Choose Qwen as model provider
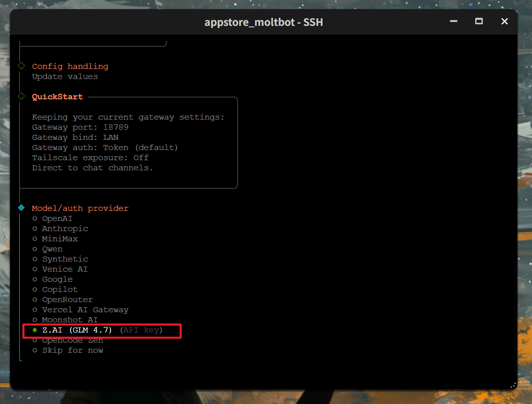532x404 pixels. point(48,249)
